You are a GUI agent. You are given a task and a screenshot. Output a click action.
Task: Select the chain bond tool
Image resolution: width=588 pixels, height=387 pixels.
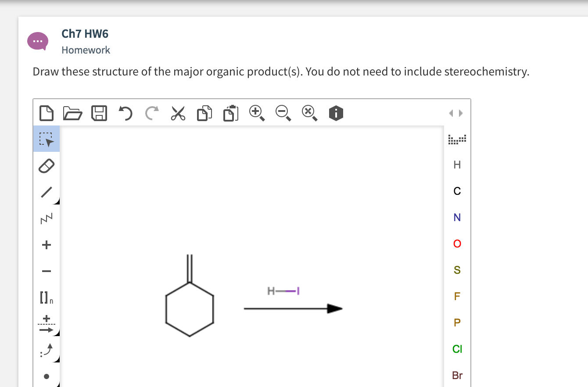[x=46, y=218]
